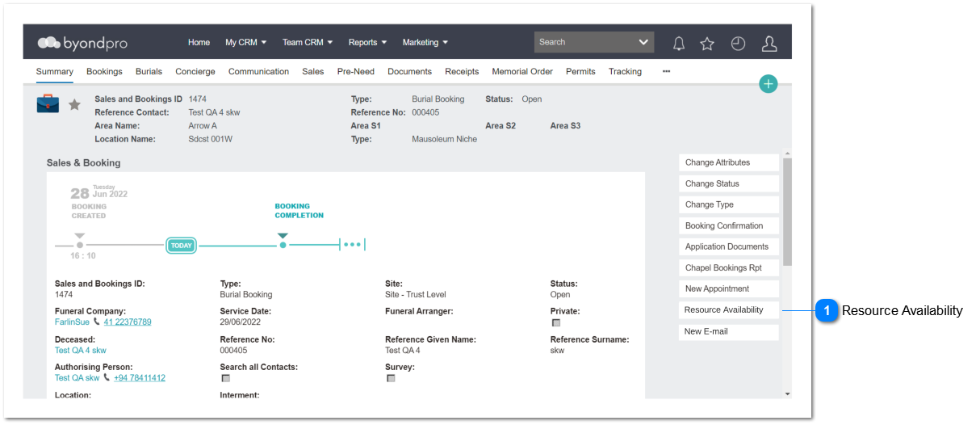Click scrollbar down arrow
The image size is (980, 425).
[x=788, y=393]
